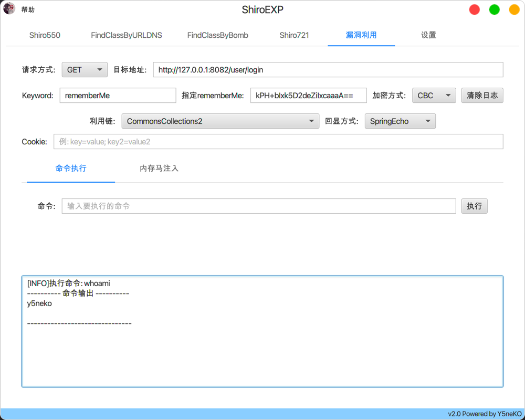
Task: Open the SpringEcho echo method dropdown
Action: click(400, 121)
